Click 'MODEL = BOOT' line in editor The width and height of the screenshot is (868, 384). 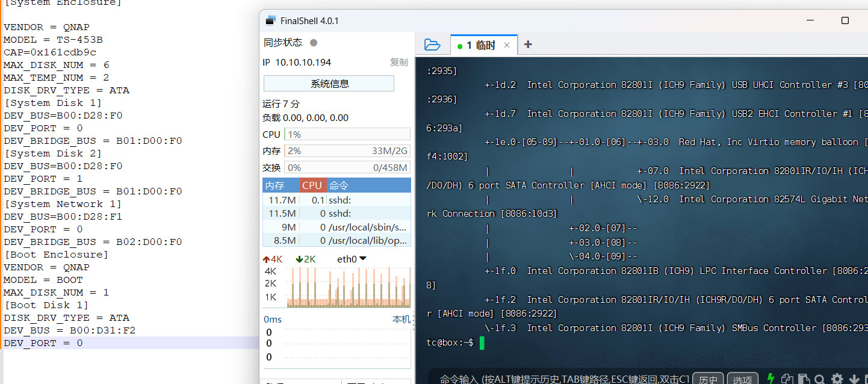tap(43, 280)
